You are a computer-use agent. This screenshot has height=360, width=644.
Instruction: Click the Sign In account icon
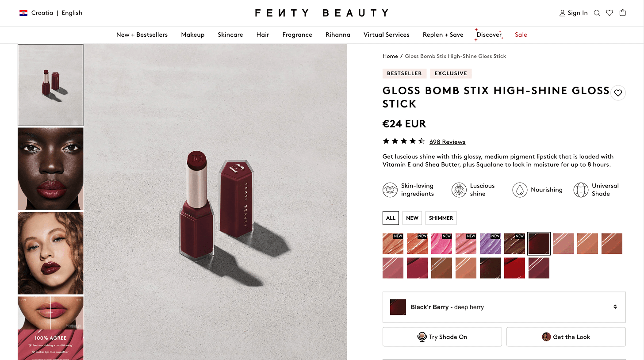point(563,13)
